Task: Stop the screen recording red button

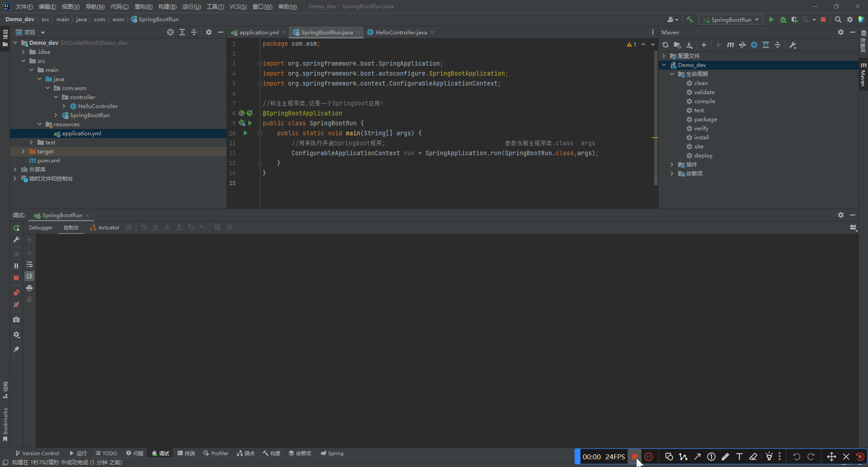Action: (x=635, y=457)
